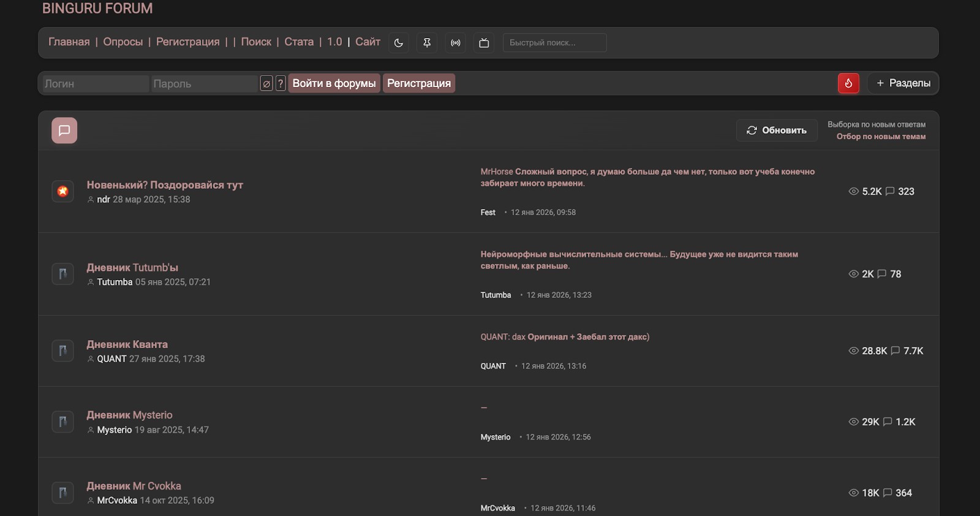
Task: Click the pin icon in navbar
Action: [x=427, y=43]
